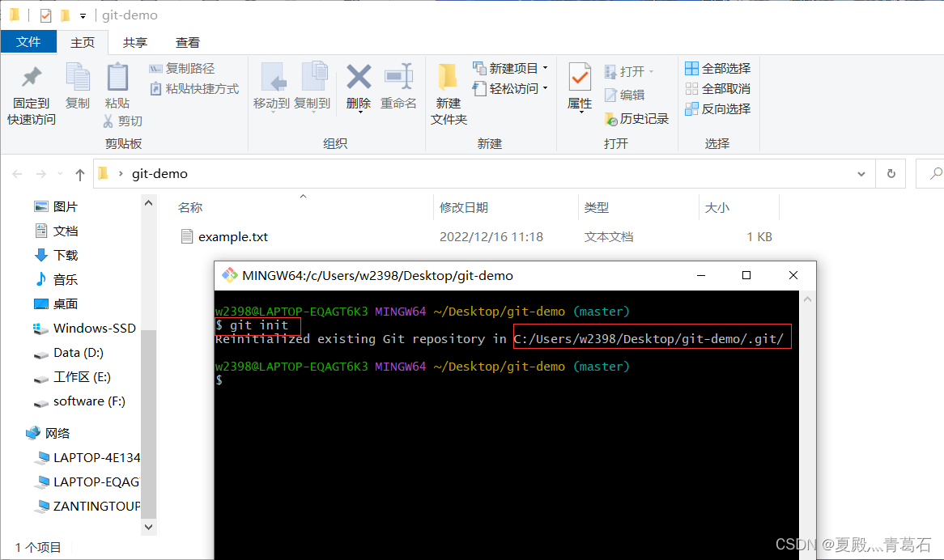944x560 pixels.
Task: Click Select none in ribbon
Action: (x=717, y=89)
